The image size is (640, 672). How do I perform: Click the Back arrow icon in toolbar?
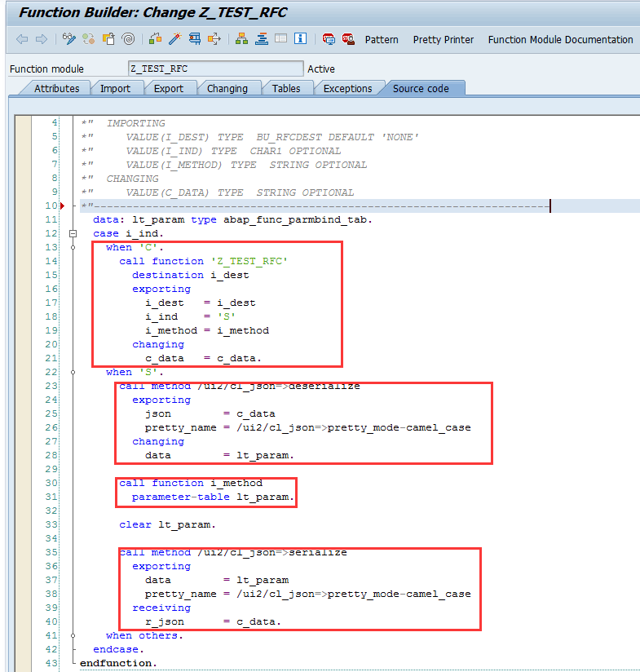pyautogui.click(x=21, y=39)
